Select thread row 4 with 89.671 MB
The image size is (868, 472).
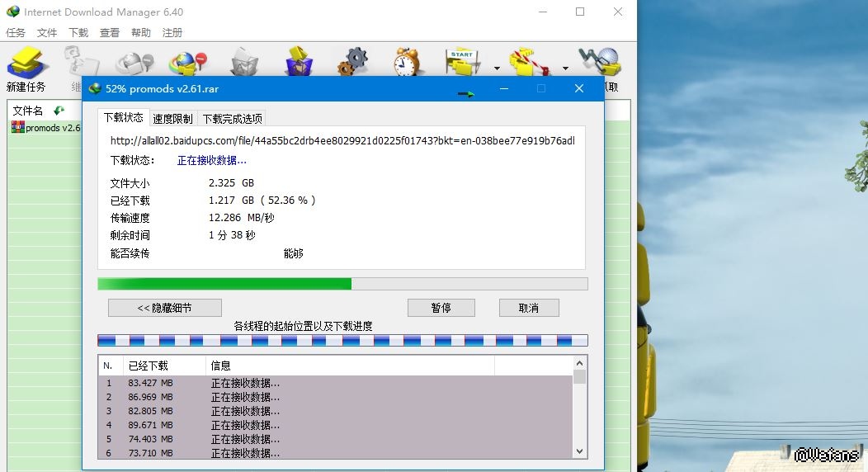[x=336, y=425]
